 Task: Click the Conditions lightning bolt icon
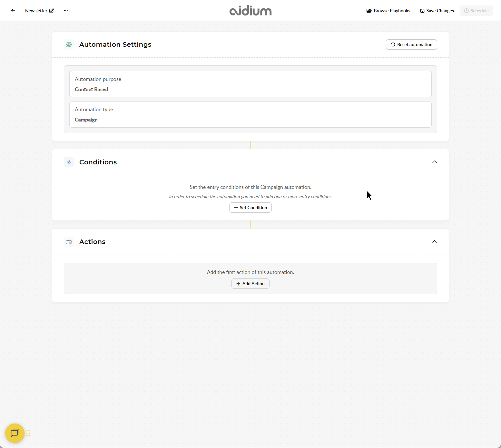(x=69, y=162)
